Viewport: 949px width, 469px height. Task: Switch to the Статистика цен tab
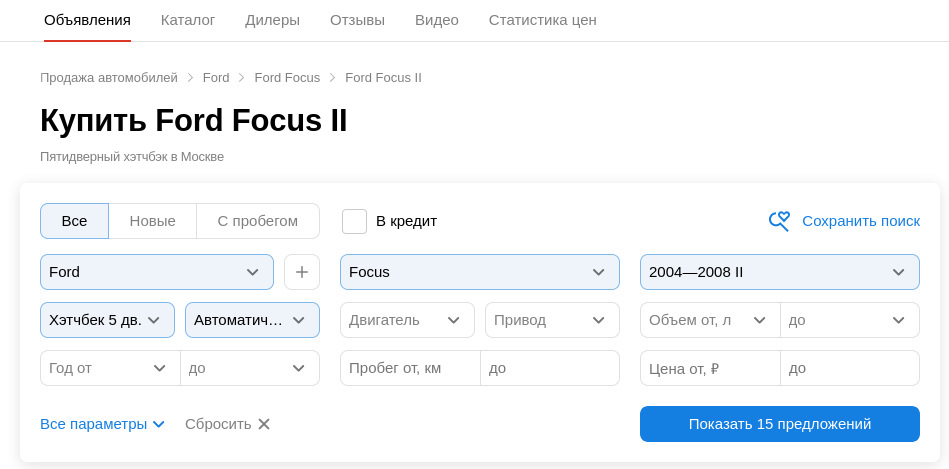542,20
